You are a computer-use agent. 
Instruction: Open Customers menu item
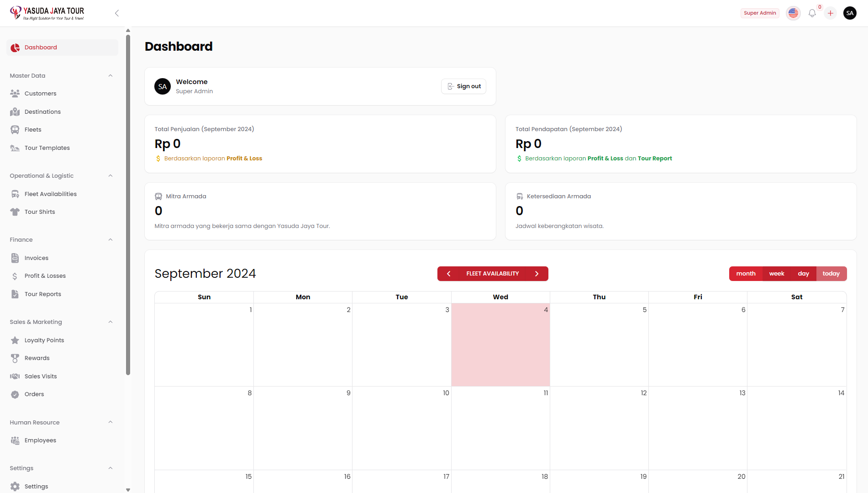(62, 93)
